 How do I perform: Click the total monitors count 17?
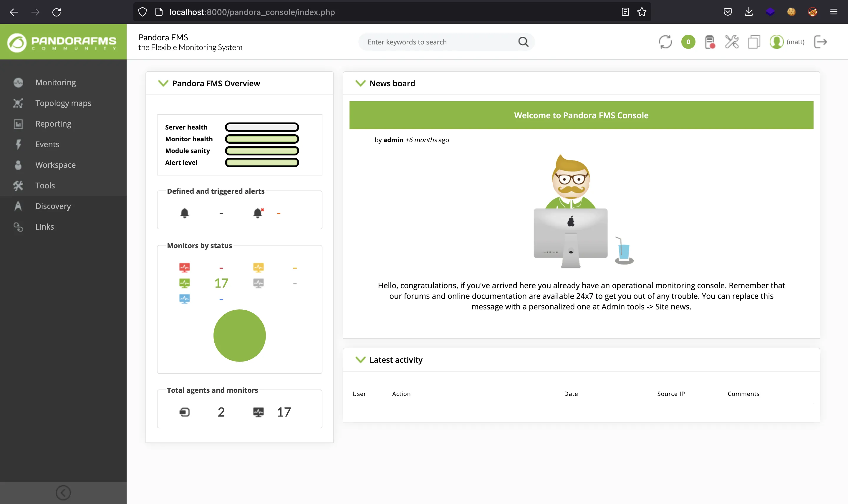coord(284,412)
